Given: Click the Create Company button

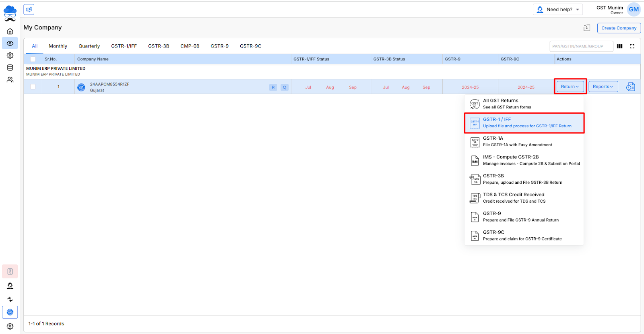Looking at the screenshot, I should click(619, 28).
